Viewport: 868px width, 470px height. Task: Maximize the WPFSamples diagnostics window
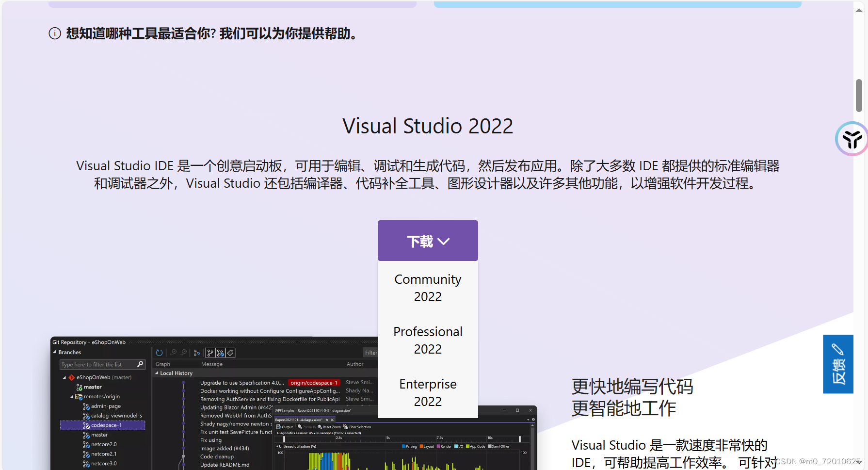[x=517, y=410]
